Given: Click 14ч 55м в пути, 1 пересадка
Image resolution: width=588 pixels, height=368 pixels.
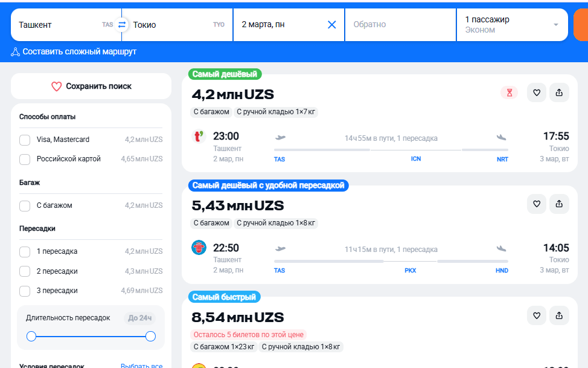Looking at the screenshot, I should [x=391, y=138].
